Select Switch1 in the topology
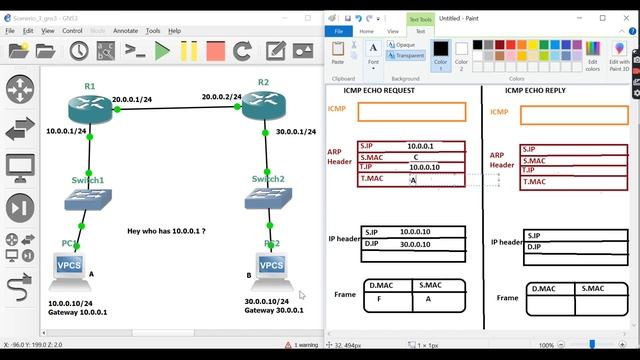The height and width of the screenshot is (360, 640). coord(88,200)
